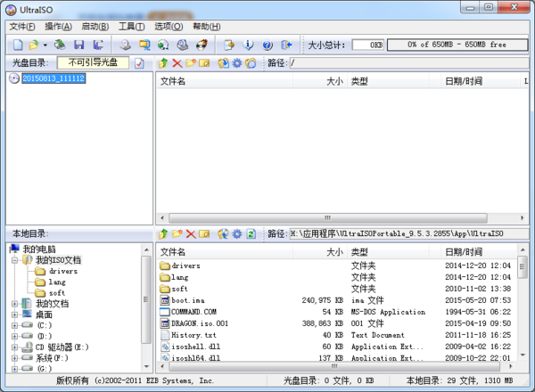Click the gear icon in local directory toolbar

[237, 233]
